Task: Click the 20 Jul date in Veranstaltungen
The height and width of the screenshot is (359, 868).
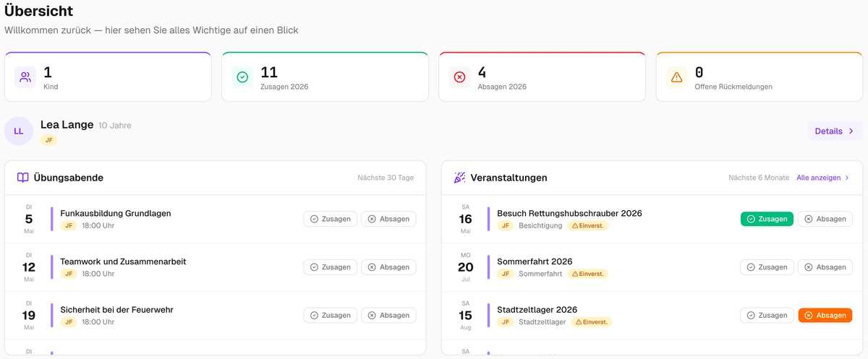Action: [x=465, y=267]
